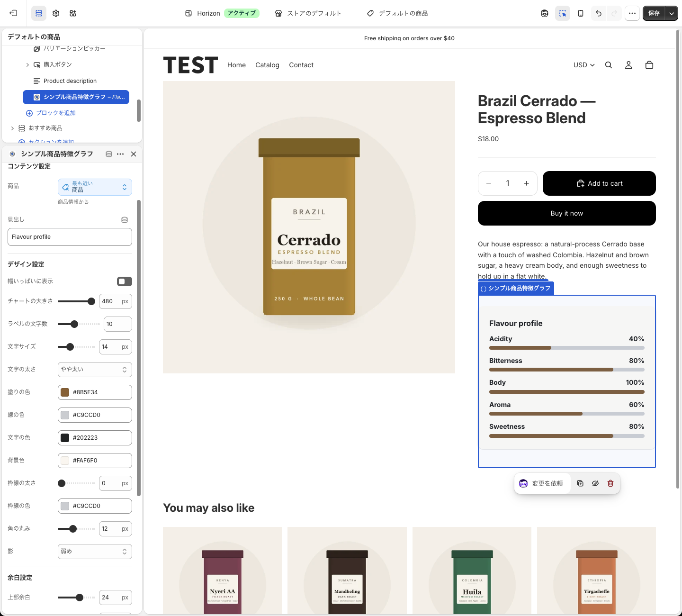Hide block with eye-slash icon
This screenshot has width=682, height=616.
(x=595, y=483)
